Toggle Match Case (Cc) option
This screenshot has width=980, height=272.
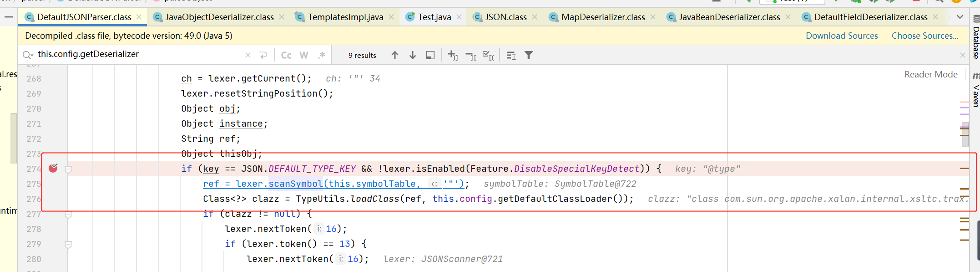click(x=286, y=55)
